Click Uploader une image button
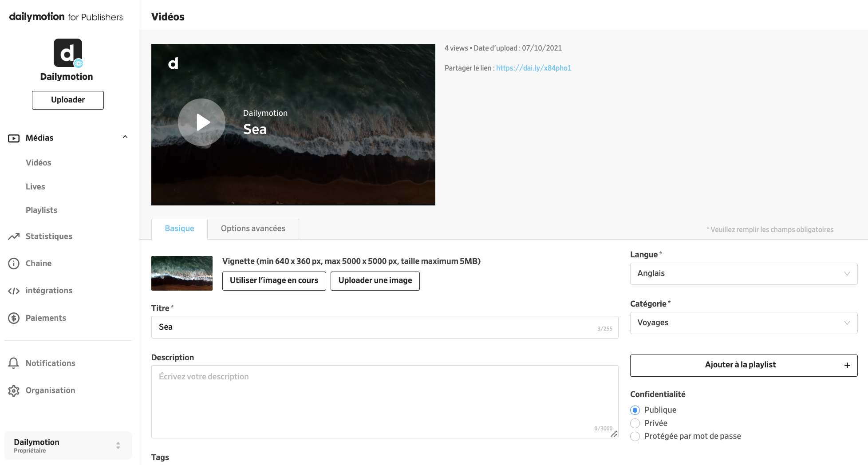Image resolution: width=868 pixels, height=465 pixels. [375, 281]
